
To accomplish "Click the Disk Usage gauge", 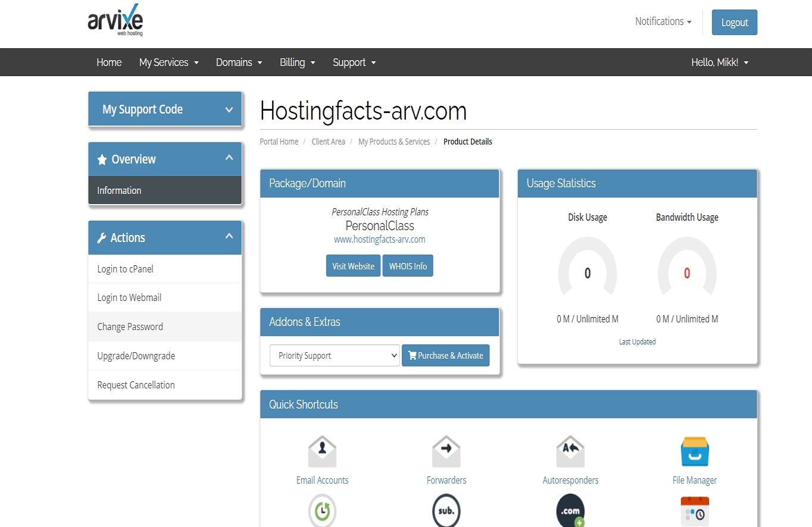I will 588,268.
